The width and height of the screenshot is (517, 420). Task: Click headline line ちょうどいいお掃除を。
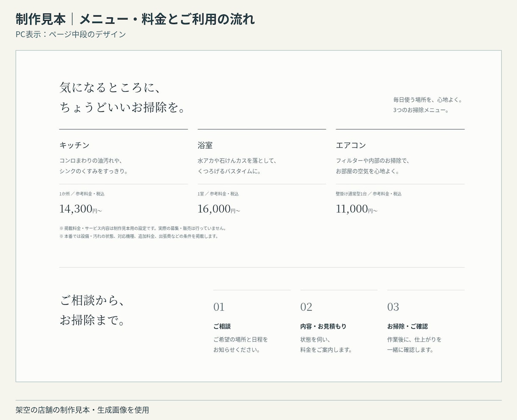[123, 108]
